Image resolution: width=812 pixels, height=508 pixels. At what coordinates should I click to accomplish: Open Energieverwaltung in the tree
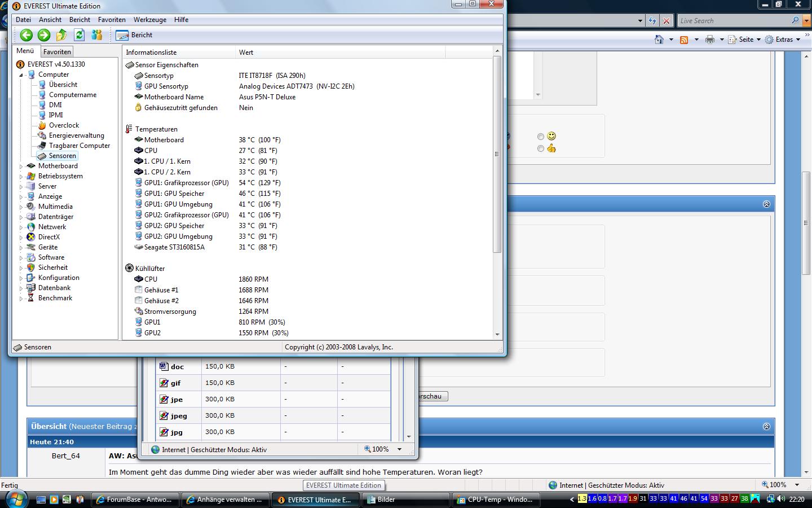(76, 135)
